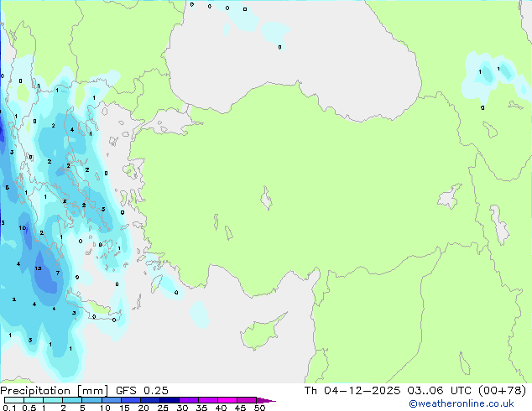Click the '30' legend scale label
Image resolution: width=532 pixels, height=411 pixels.
point(182,408)
